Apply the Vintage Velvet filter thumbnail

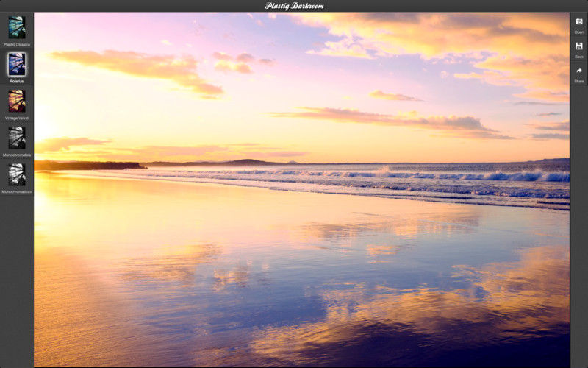pos(16,101)
